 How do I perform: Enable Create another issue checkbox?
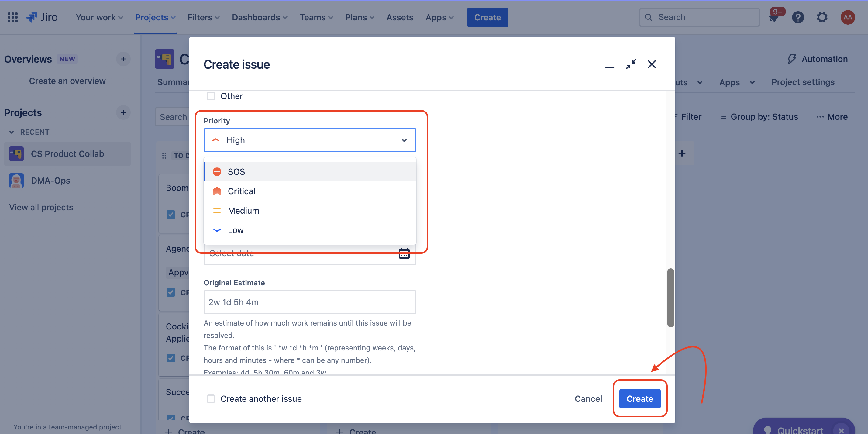211,399
